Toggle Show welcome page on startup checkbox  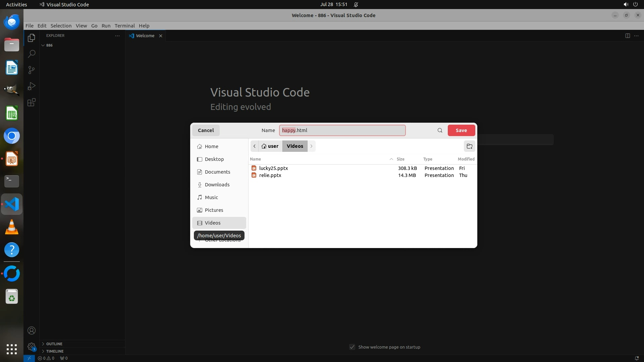click(352, 347)
